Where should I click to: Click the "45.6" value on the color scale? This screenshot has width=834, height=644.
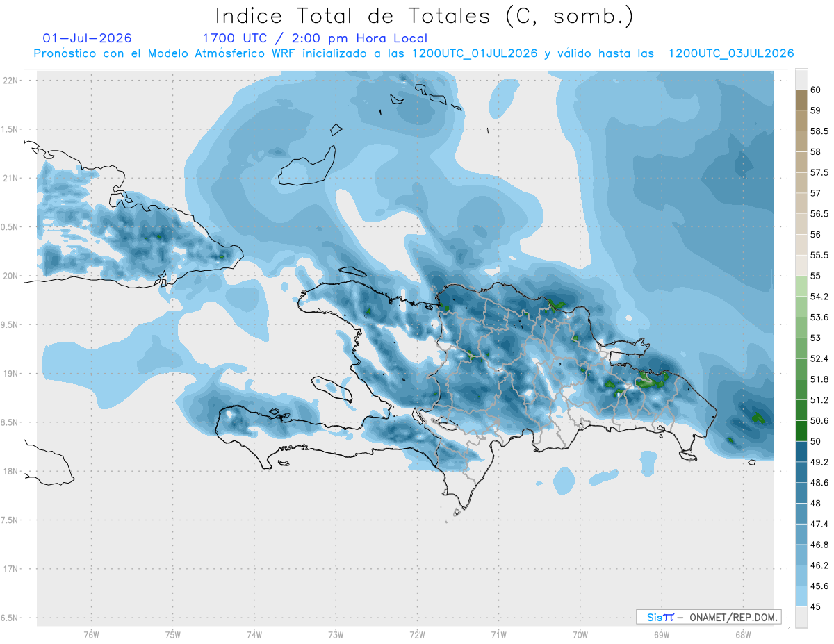tap(819, 586)
